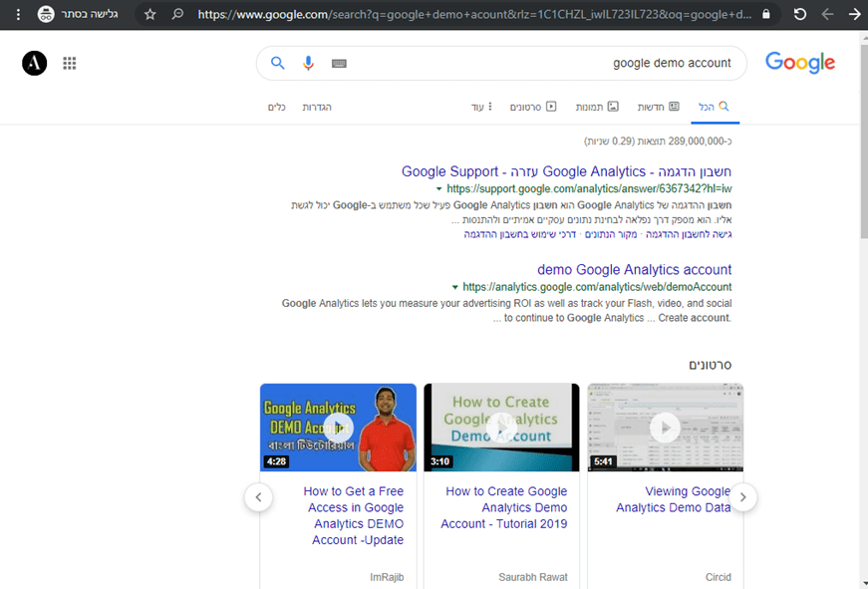The width and height of the screenshot is (868, 589).
Task: Switch to the תמונות images tab
Action: (597, 107)
